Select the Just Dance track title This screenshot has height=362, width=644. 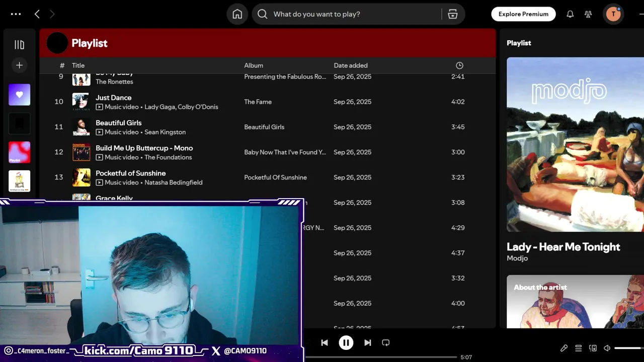[x=114, y=98]
